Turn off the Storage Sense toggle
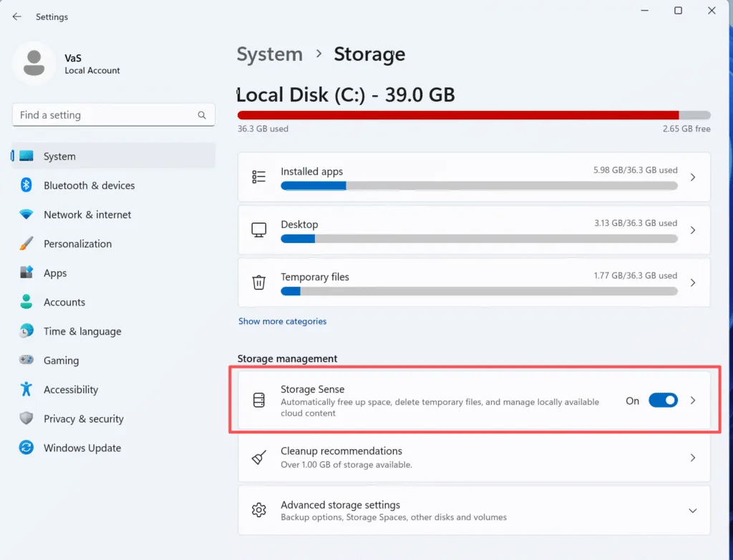733x560 pixels. [x=663, y=401]
